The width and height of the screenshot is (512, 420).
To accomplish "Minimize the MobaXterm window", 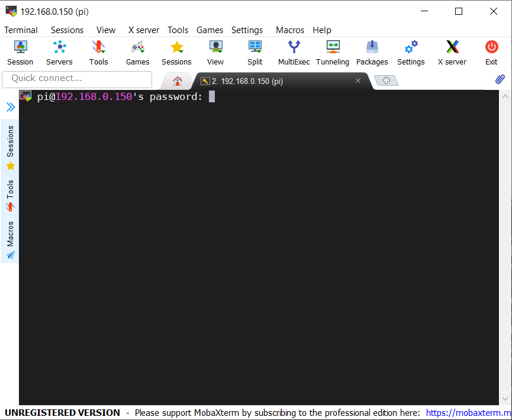I will [x=424, y=11].
